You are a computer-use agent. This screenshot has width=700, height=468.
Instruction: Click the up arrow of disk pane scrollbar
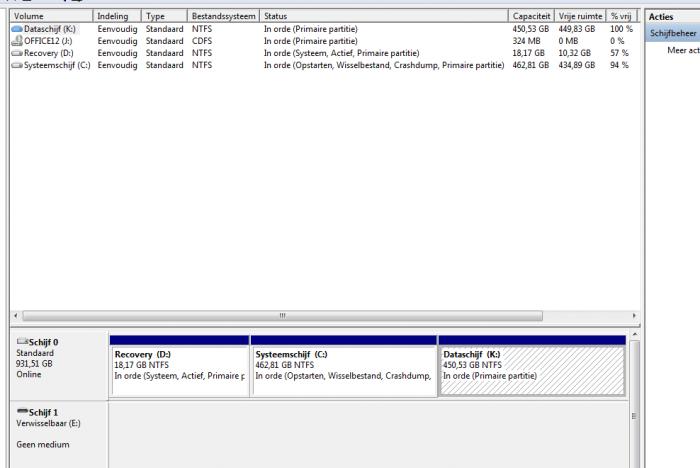(x=634, y=334)
